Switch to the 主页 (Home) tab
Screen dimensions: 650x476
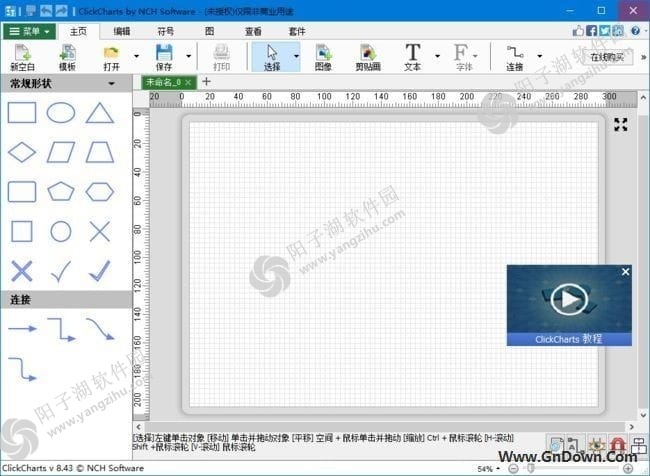[78, 32]
